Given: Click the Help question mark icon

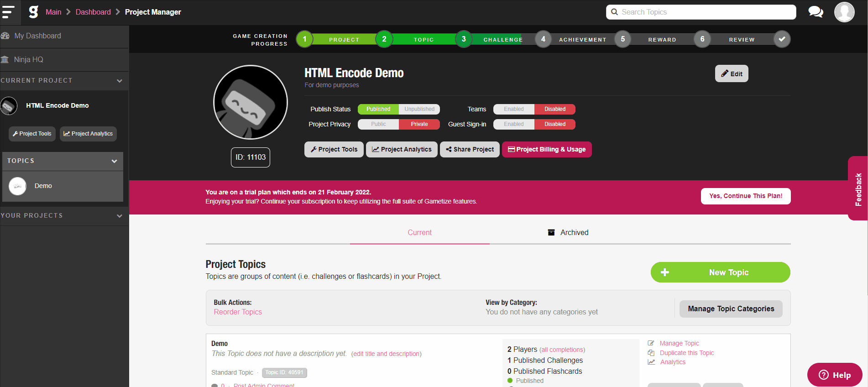Looking at the screenshot, I should 824,375.
